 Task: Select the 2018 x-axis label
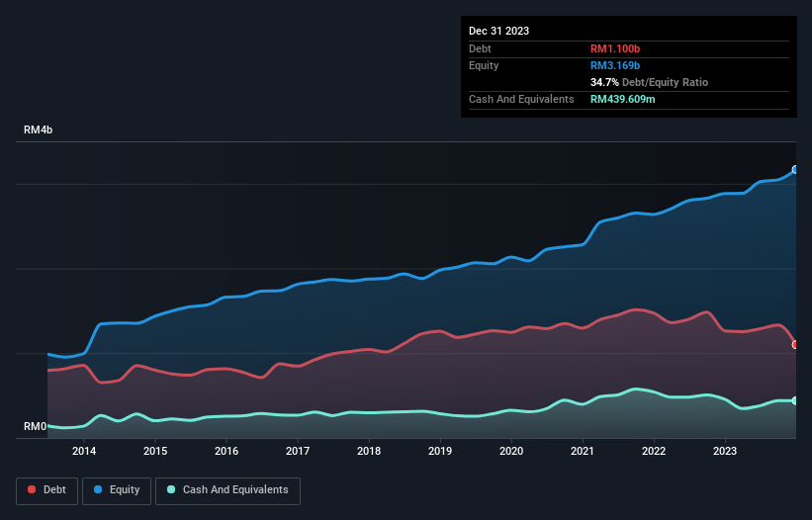point(369,451)
